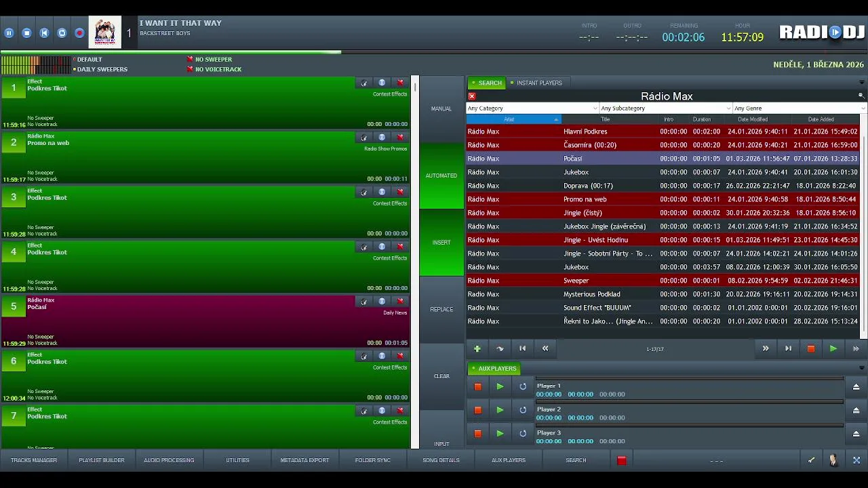Open the Any Category dropdown

(532, 108)
